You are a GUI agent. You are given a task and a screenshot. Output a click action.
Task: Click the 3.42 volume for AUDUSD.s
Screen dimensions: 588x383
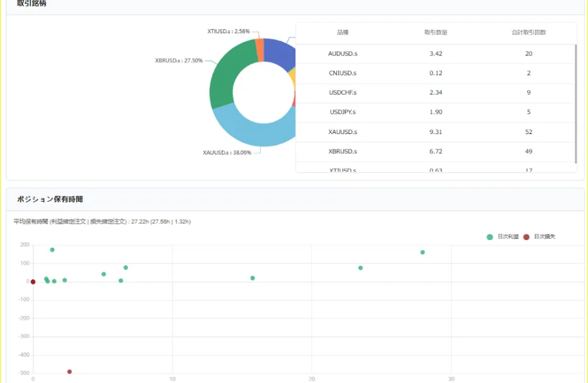click(x=436, y=54)
